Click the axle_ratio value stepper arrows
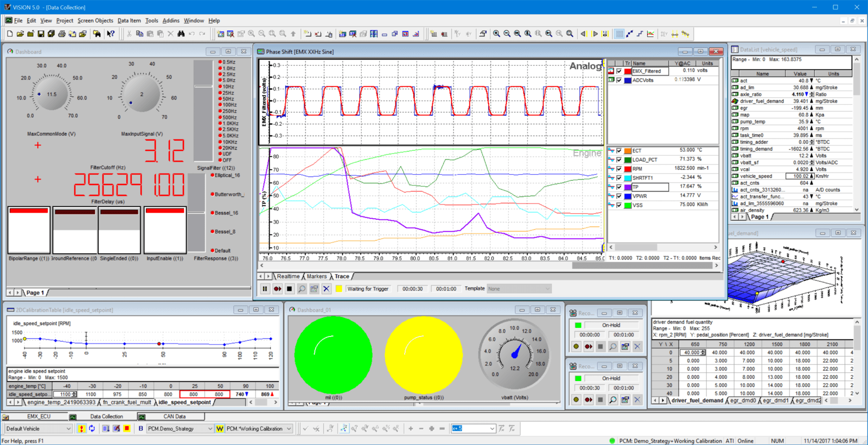 click(812, 94)
